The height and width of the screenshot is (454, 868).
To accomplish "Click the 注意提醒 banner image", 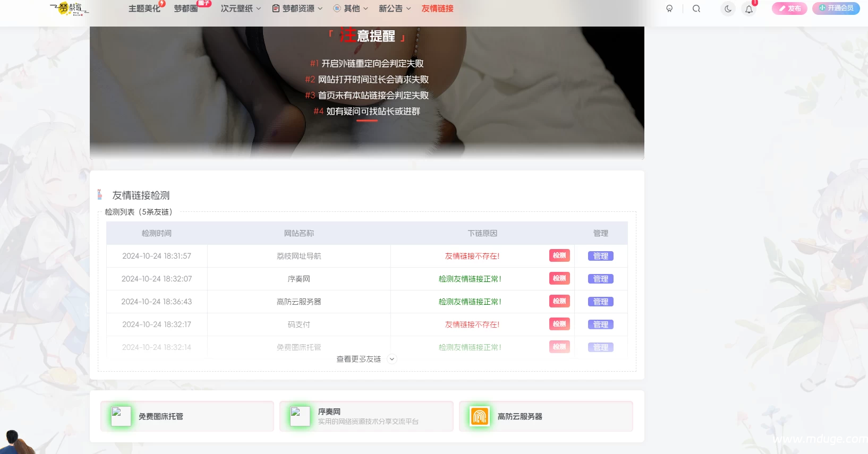I will tap(367, 93).
